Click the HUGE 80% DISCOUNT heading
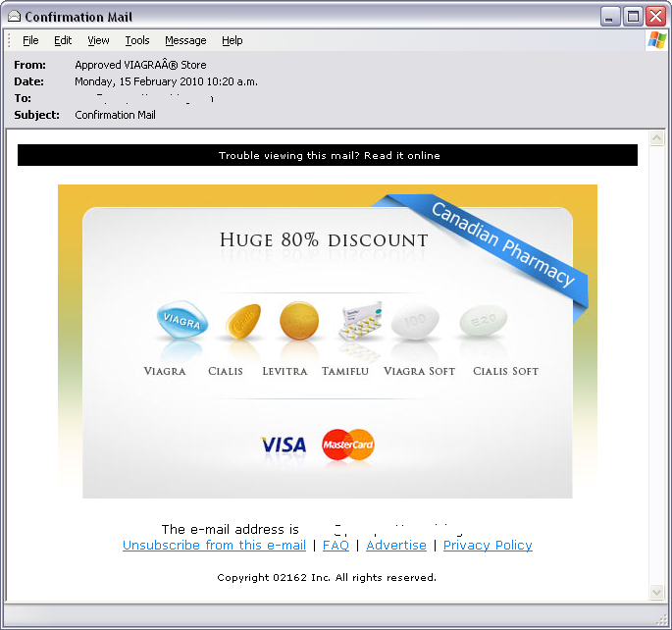This screenshot has height=630, width=672. click(x=324, y=240)
